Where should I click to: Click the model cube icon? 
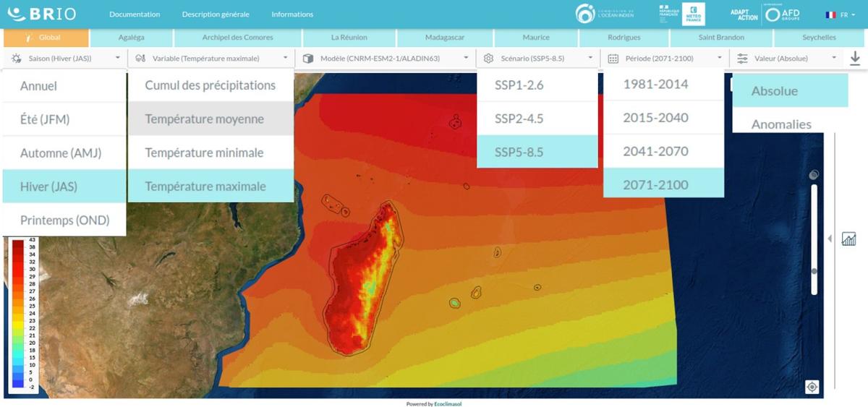tap(308, 58)
